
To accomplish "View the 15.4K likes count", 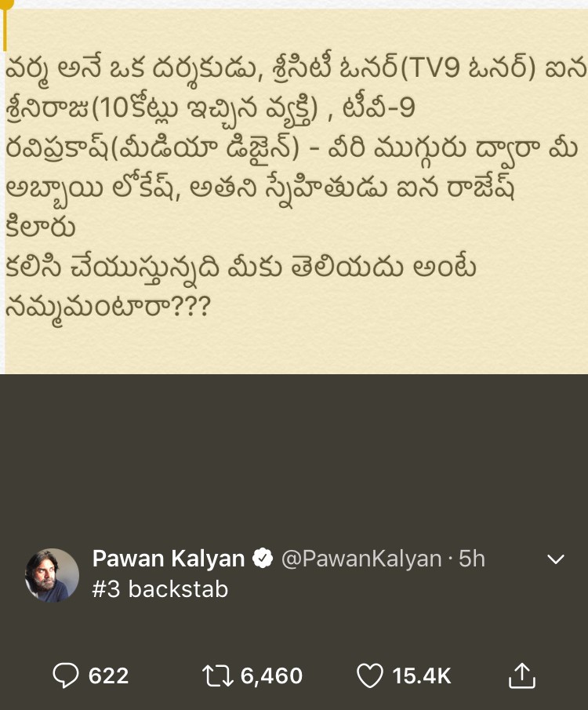I will pos(422,675).
